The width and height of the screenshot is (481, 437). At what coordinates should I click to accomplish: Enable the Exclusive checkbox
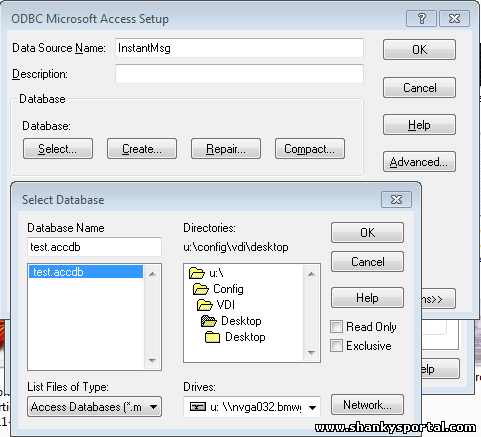pos(336,345)
